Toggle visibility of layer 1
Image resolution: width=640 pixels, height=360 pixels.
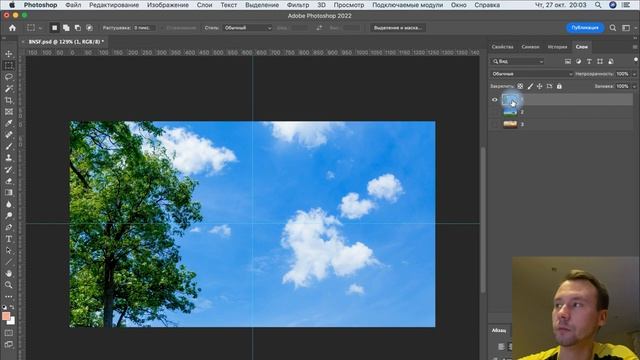pyautogui.click(x=495, y=100)
